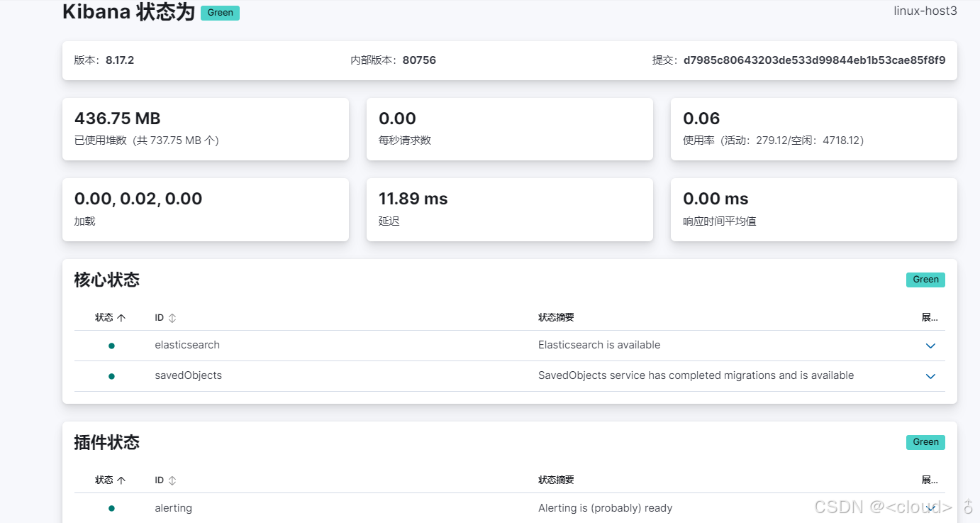980x523 pixels.
Task: Sort plugin status table by 状态 column
Action: point(111,480)
